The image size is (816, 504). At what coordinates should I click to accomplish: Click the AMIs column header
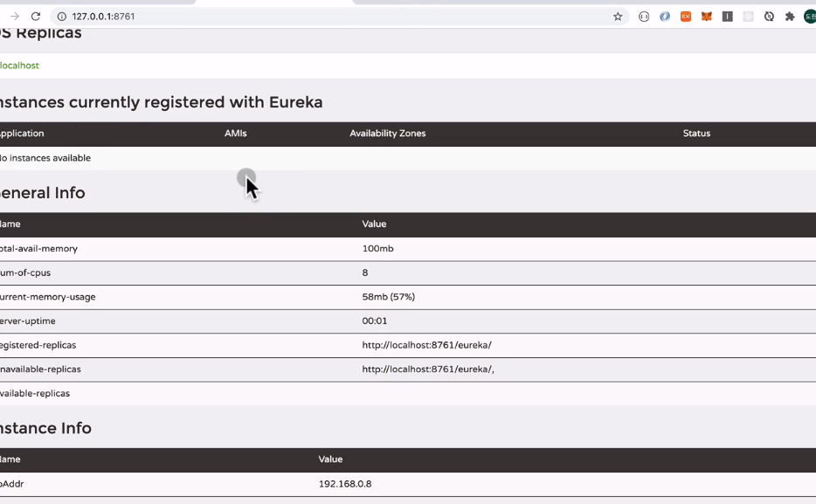(236, 134)
